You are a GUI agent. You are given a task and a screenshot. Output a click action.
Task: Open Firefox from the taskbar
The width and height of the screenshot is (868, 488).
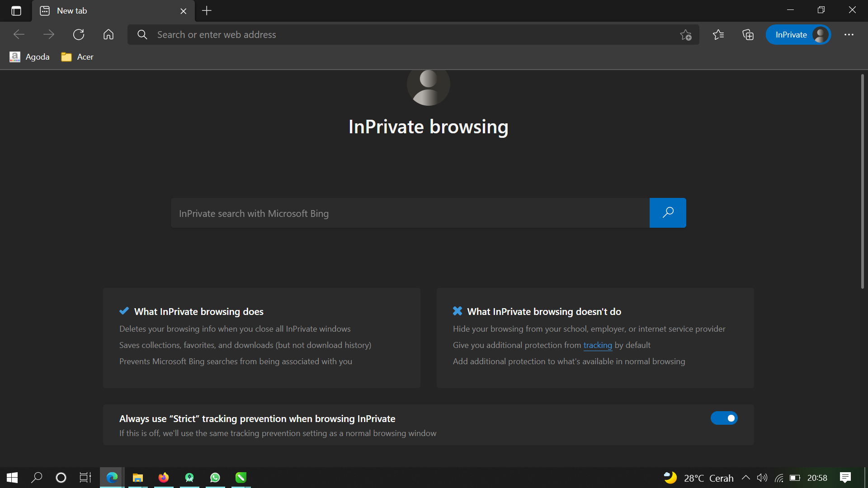tap(164, 478)
